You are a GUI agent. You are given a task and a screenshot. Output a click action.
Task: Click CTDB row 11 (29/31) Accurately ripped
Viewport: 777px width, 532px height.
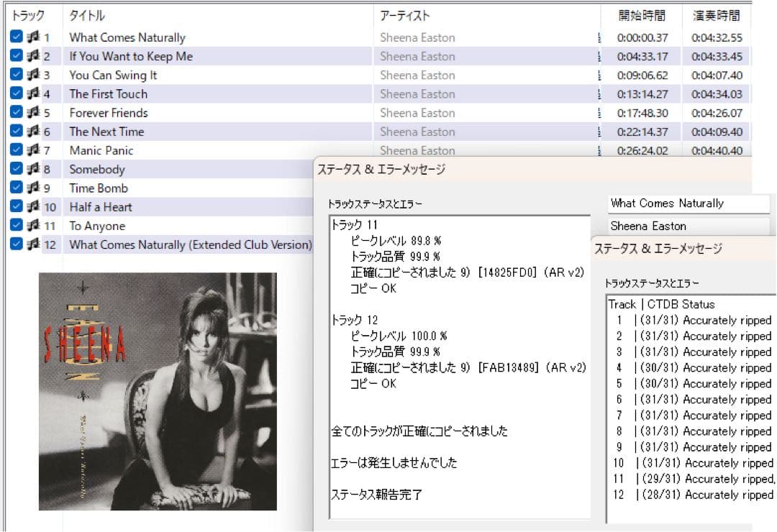(x=693, y=479)
